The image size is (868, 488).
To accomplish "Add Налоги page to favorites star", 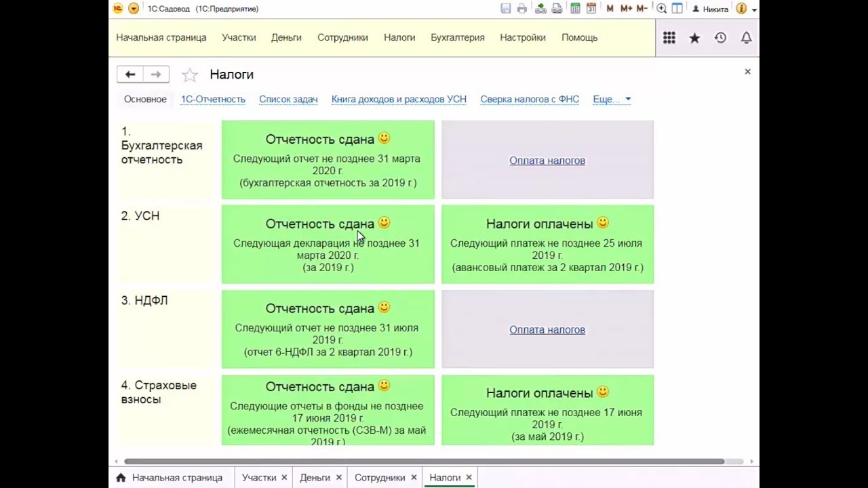I will click(x=190, y=75).
